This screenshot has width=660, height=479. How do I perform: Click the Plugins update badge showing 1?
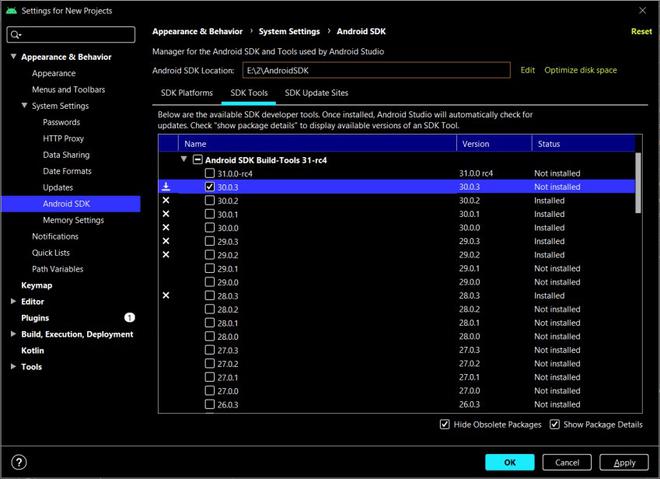[129, 317]
